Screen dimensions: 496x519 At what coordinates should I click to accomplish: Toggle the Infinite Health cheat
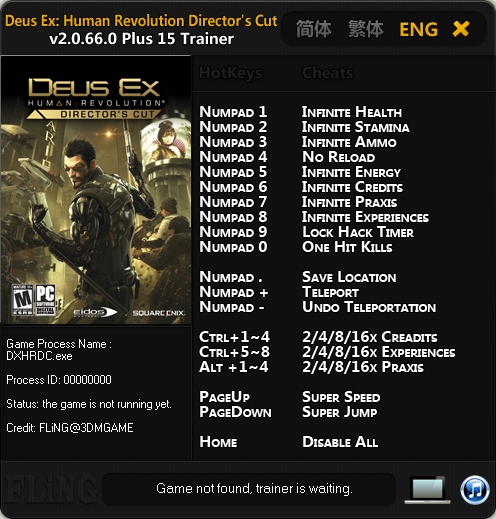352,112
